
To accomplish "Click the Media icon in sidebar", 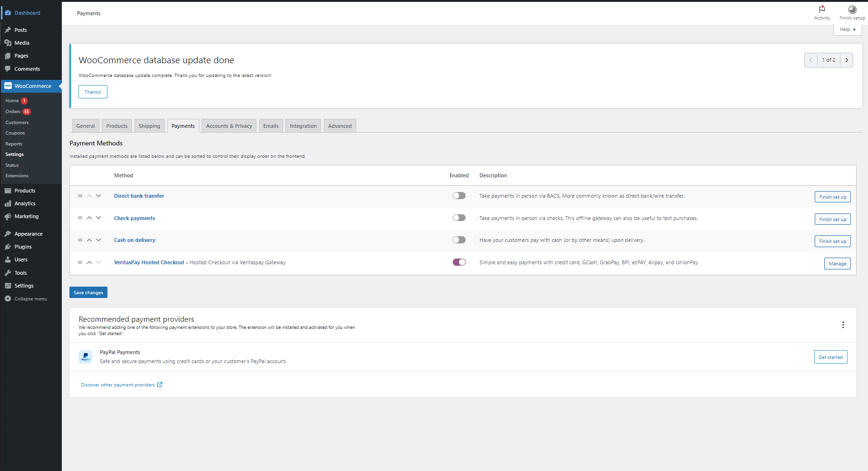I will (8, 43).
